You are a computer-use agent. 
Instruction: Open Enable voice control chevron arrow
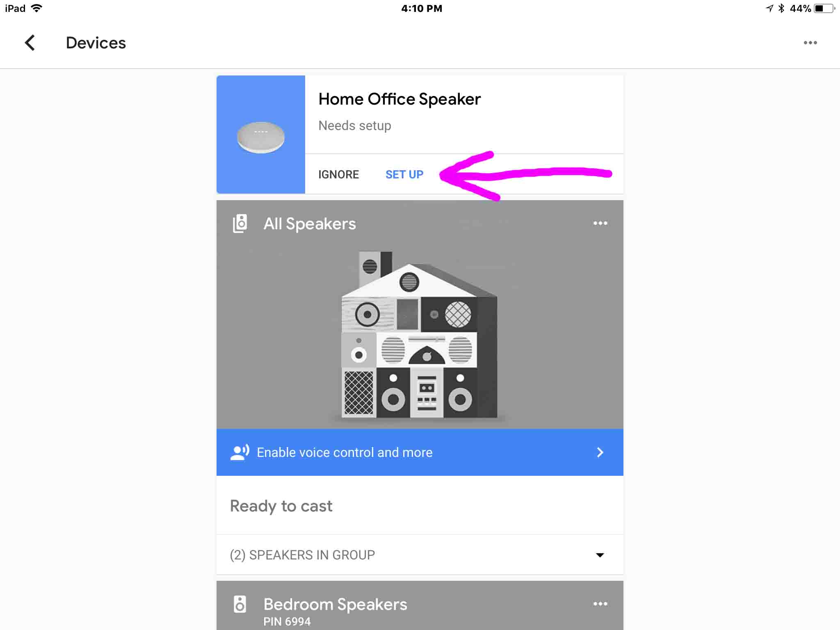(600, 452)
